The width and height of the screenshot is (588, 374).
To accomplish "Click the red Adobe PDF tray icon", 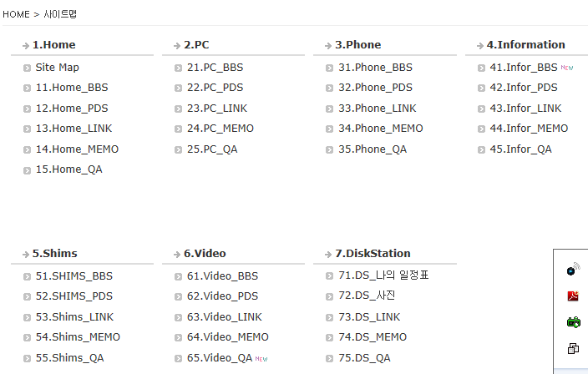I will pyautogui.click(x=573, y=296).
